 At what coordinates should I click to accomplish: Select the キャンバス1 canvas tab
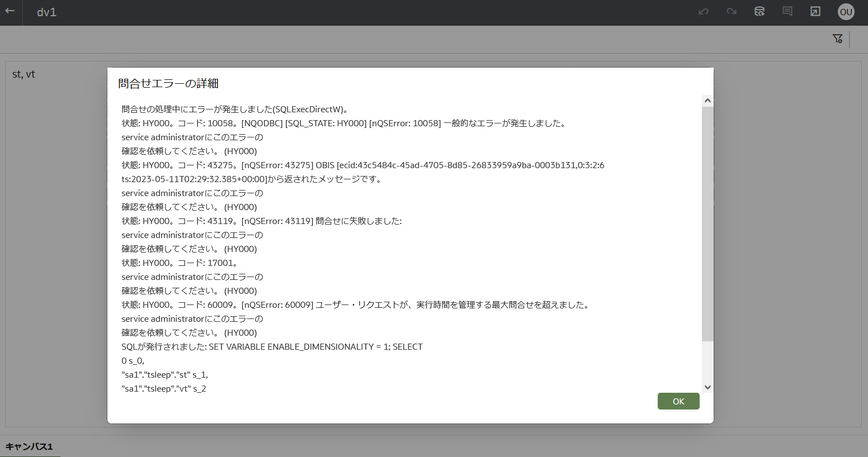click(x=29, y=446)
